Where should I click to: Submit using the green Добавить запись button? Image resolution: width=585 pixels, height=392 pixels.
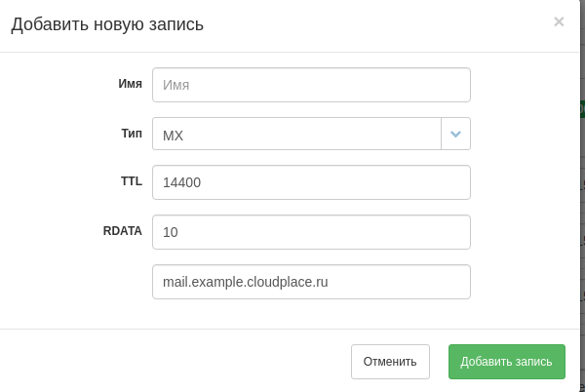pos(507,362)
